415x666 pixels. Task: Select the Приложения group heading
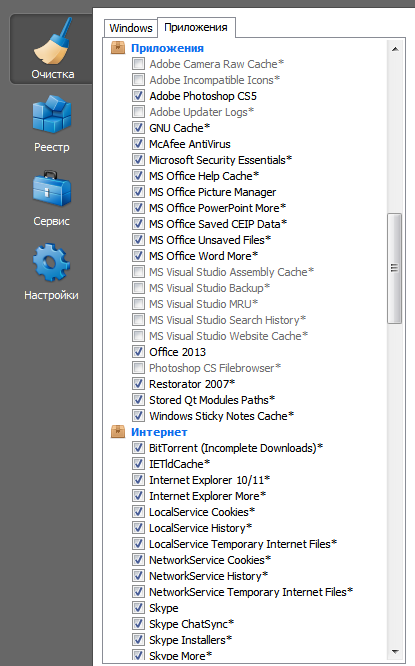pyautogui.click(x=167, y=48)
